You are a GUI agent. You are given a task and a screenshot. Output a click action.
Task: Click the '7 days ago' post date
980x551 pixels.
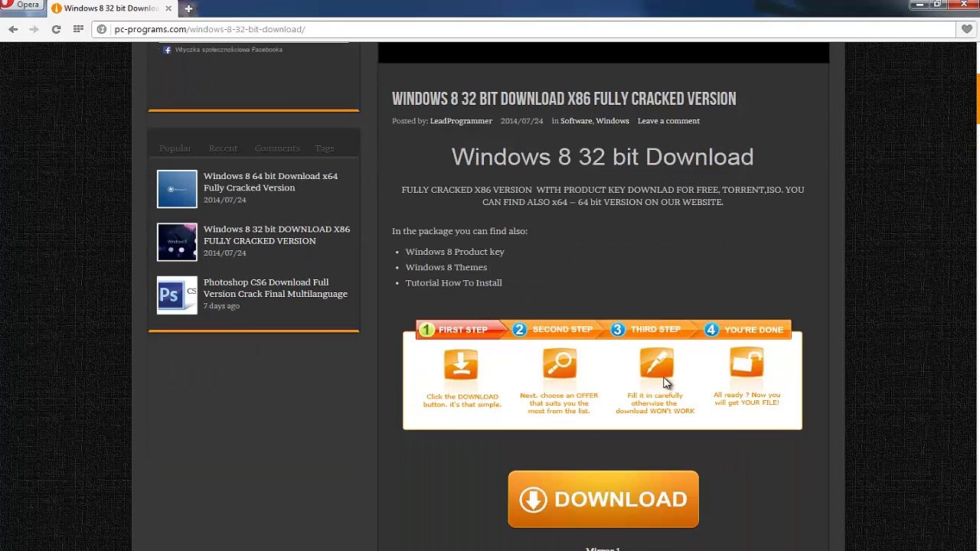point(221,306)
